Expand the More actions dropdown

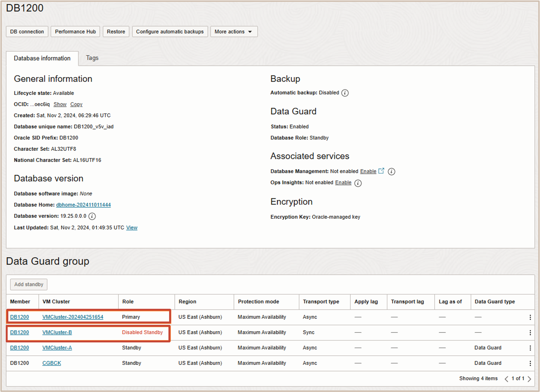234,32
